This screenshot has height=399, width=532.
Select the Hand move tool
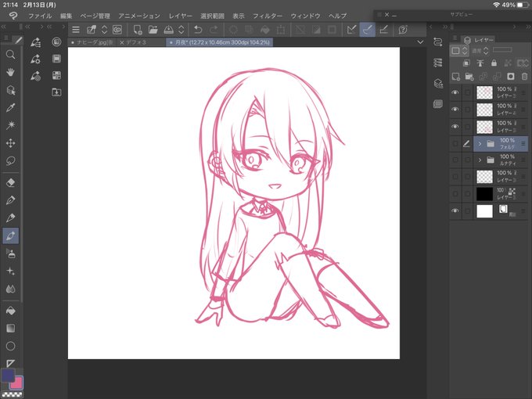10,72
